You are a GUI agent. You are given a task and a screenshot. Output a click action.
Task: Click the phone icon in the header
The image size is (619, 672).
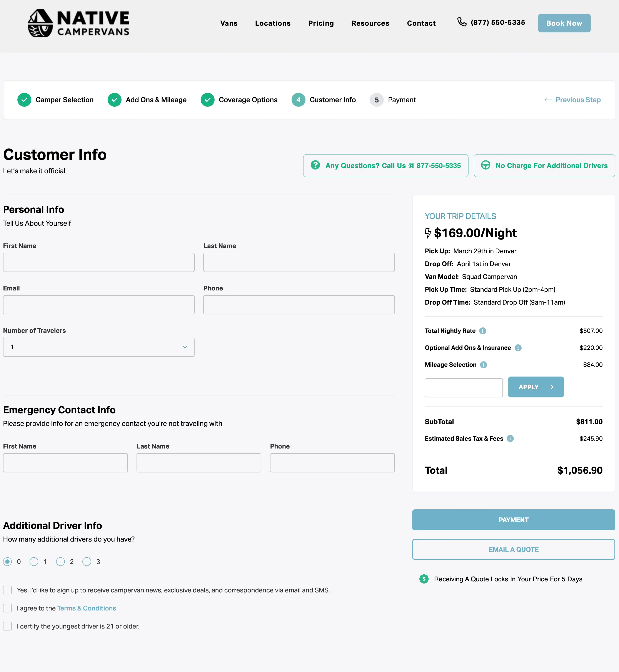coord(462,22)
